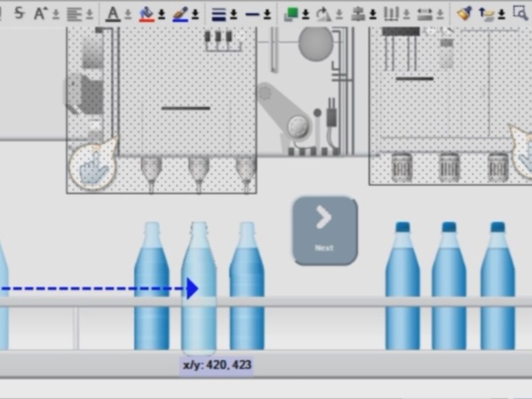Open the object order dropdown arrow
Viewport: 532px width, 399px height.
(306, 14)
